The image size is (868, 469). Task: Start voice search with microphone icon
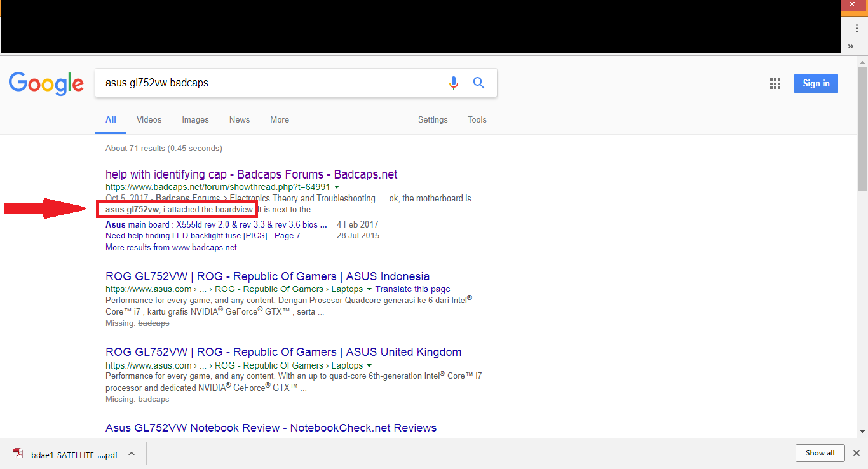point(453,83)
